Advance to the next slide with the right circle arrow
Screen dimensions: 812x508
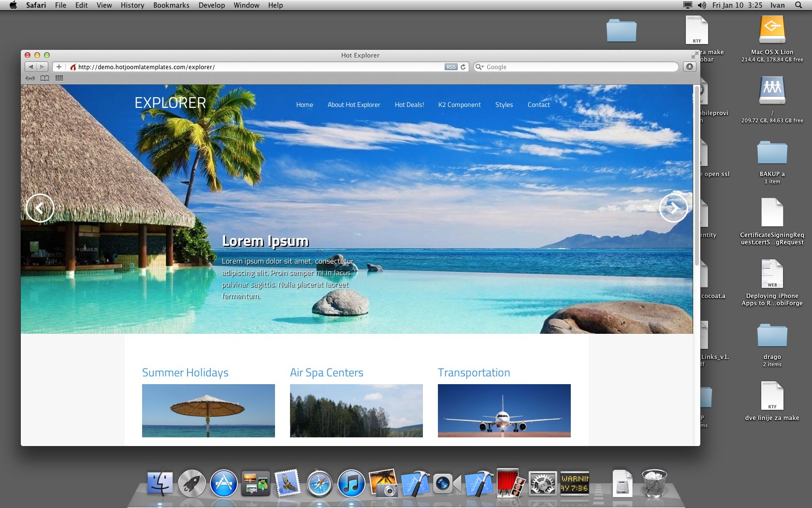click(x=673, y=208)
